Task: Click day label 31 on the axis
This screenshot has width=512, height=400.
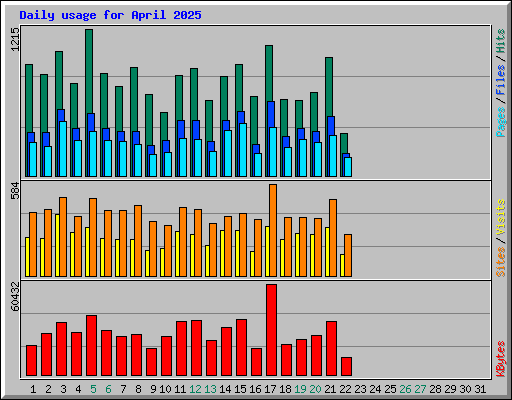Action: click(x=480, y=389)
